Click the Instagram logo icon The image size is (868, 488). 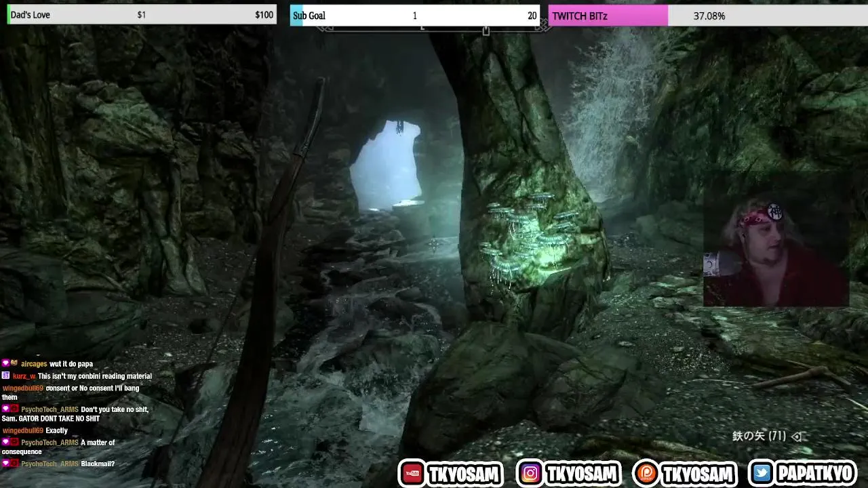point(531,474)
